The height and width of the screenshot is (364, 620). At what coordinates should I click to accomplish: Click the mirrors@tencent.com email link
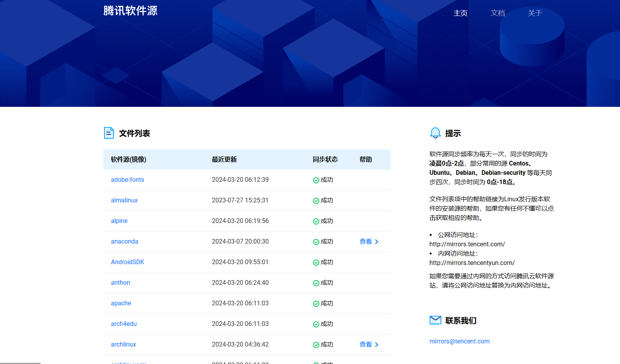[x=460, y=341]
